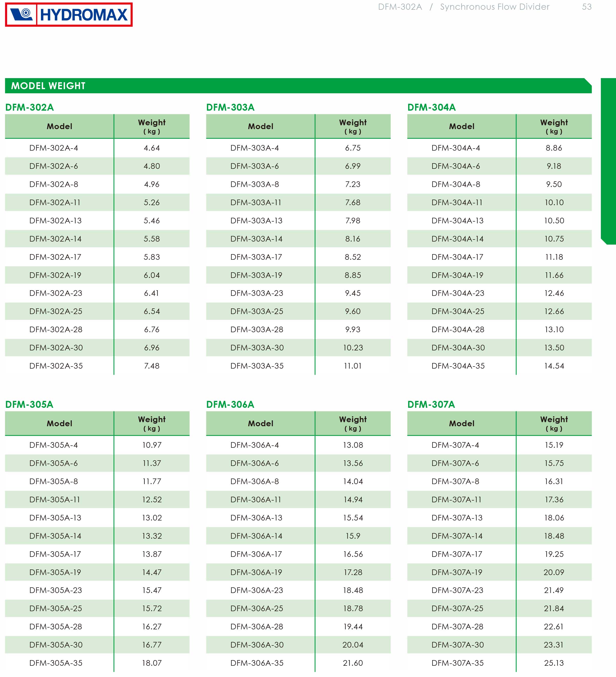Select weight value 13.32
The width and height of the screenshot is (616, 677).
[x=152, y=536]
